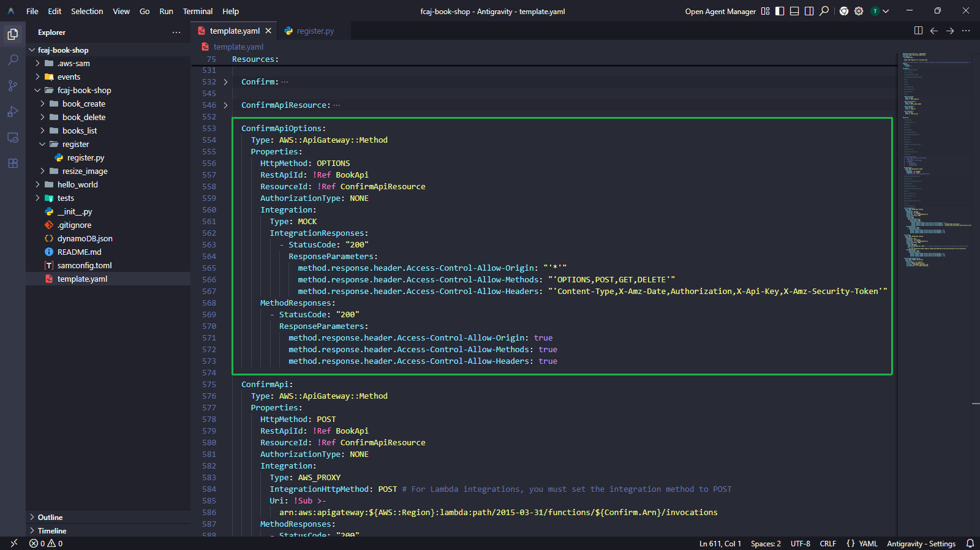Change UTF-8 encoding setting
This screenshot has width=980, height=550.
click(801, 543)
